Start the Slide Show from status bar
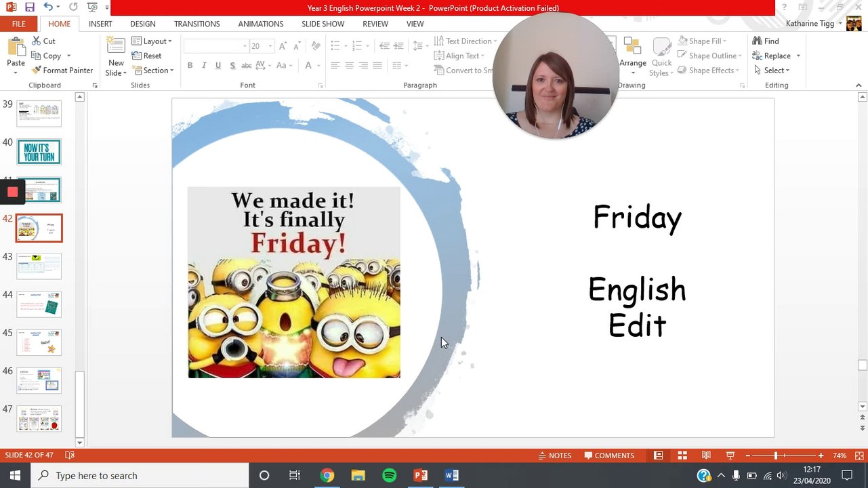 click(x=730, y=455)
